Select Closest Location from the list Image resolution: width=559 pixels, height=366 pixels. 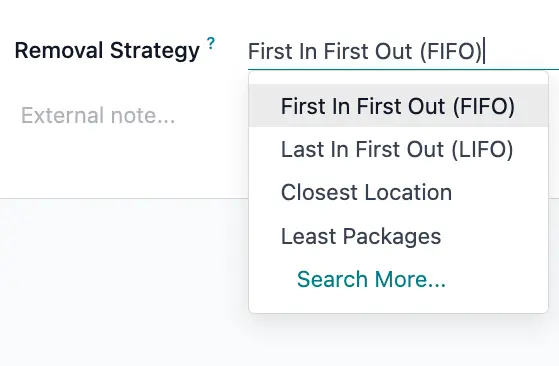coord(398,192)
